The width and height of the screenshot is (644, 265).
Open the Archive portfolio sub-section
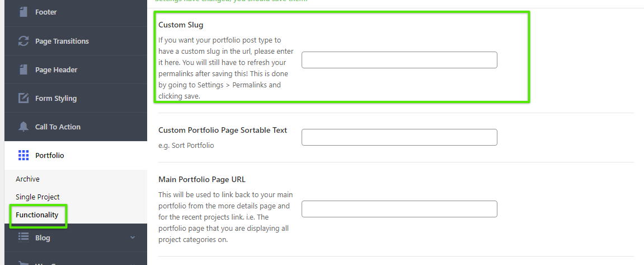(27, 179)
